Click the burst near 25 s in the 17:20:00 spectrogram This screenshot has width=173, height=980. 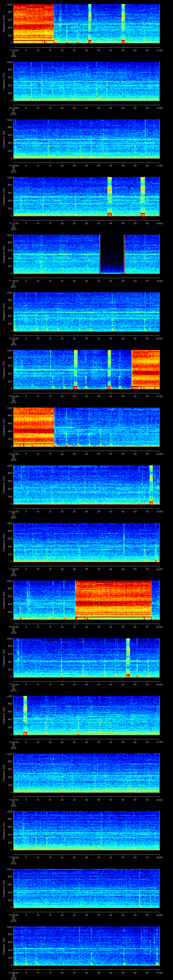pyautogui.click(x=76, y=369)
